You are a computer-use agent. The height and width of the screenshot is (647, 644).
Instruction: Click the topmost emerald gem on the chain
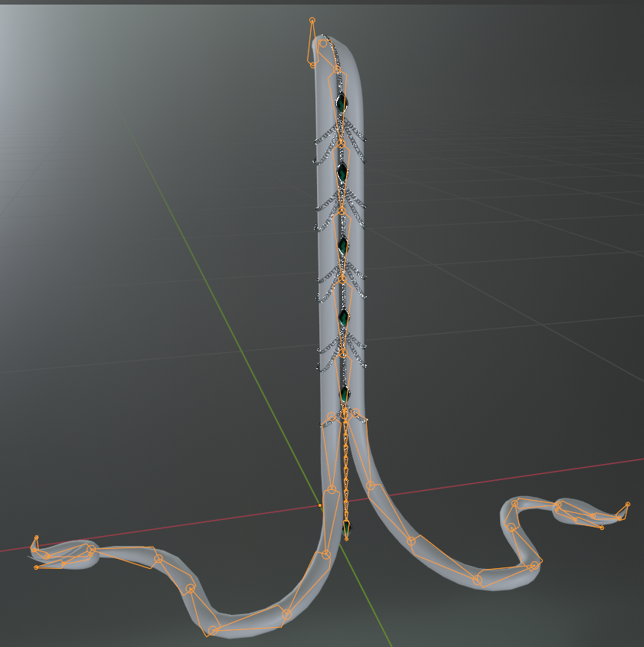tap(342, 103)
